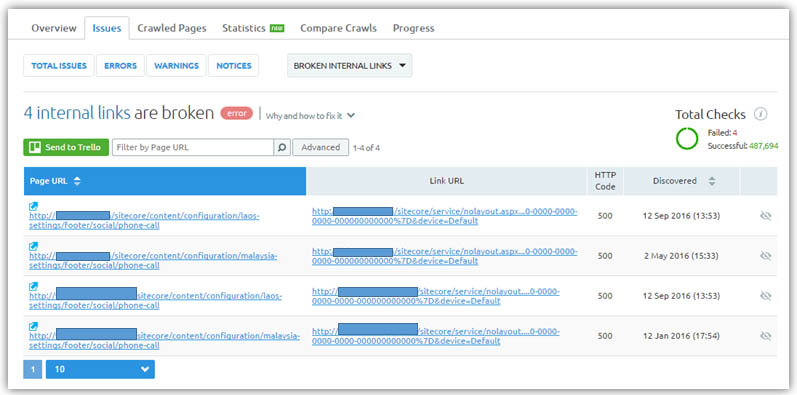
Task: Hide the issue discovered 12 Jan 2016
Action: click(x=765, y=336)
